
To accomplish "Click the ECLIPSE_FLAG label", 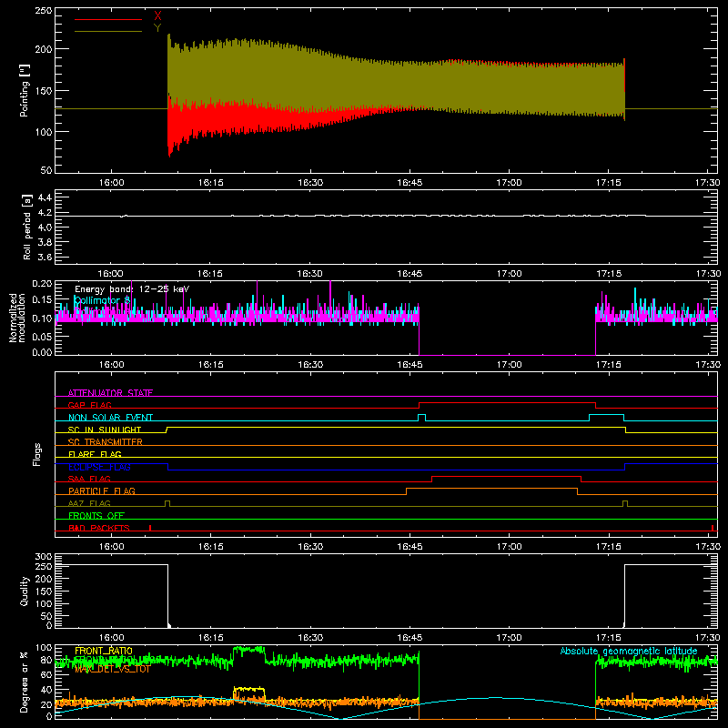I will coord(99,467).
